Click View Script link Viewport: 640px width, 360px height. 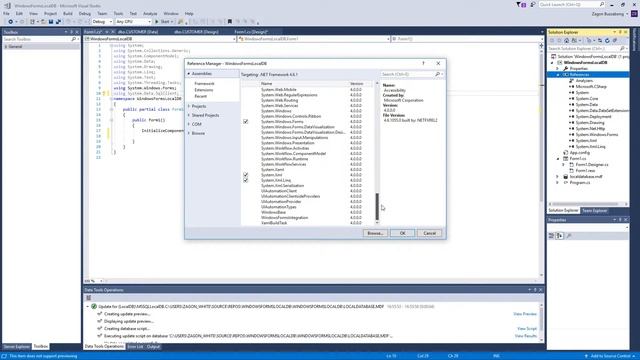click(x=527, y=329)
